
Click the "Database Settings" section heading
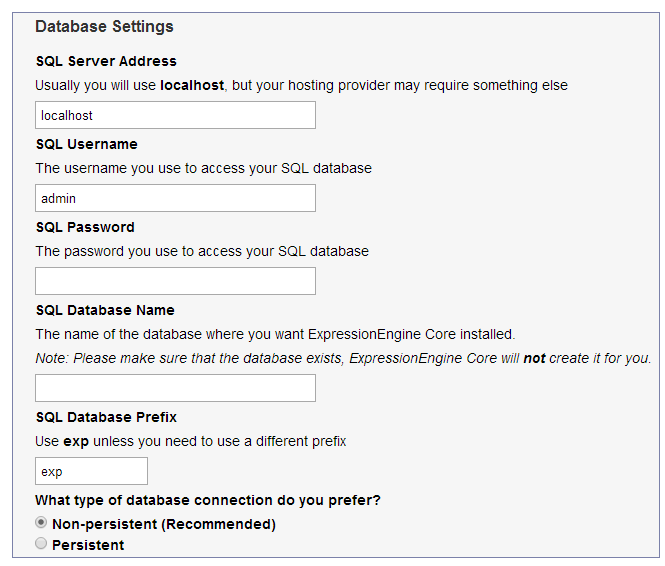104,27
